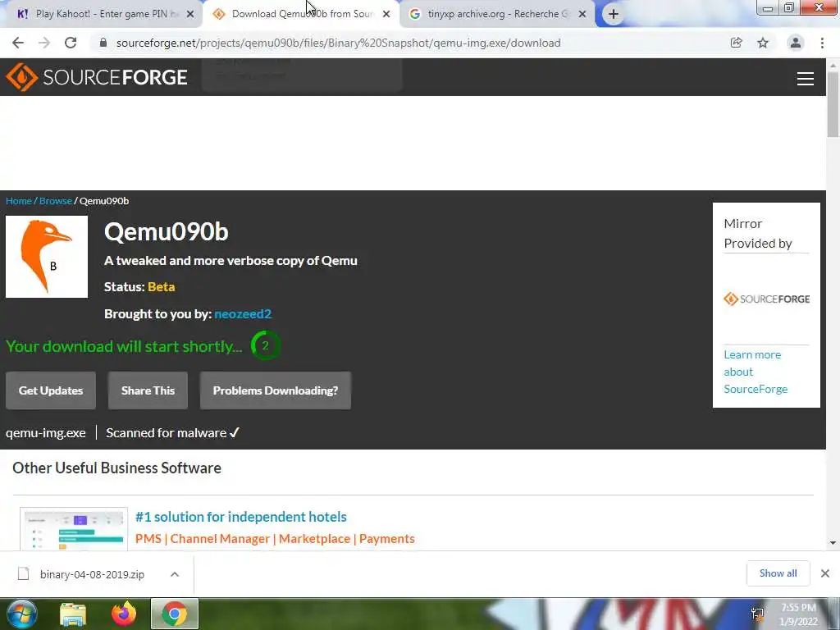The width and height of the screenshot is (840, 630).
Task: Bookmark this page with the star icon
Action: pyautogui.click(x=763, y=43)
